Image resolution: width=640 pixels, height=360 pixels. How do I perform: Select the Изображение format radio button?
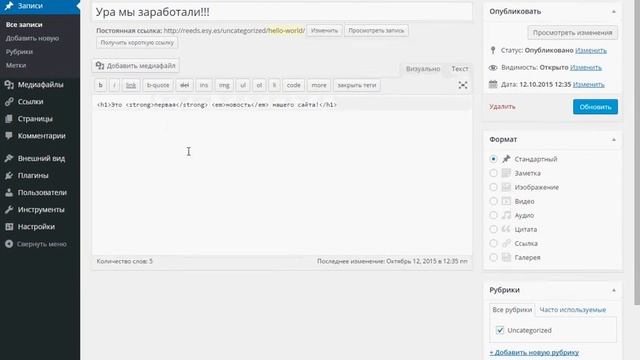pyautogui.click(x=493, y=187)
